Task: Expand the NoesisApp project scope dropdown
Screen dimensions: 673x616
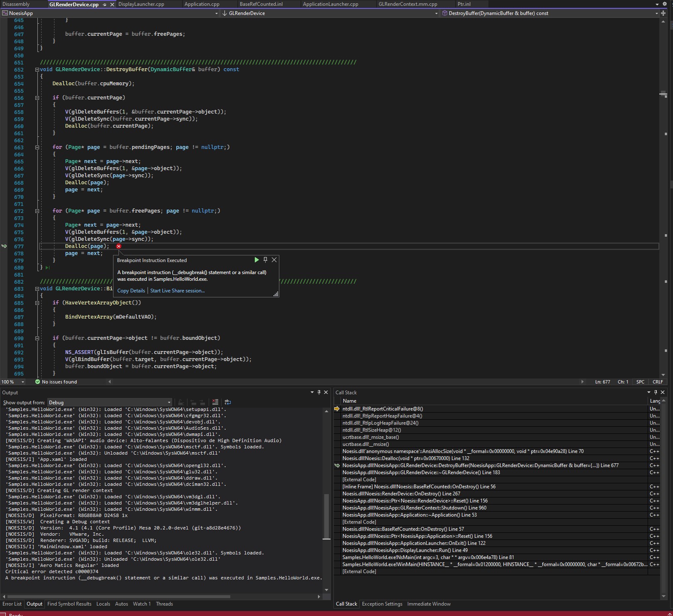Action: 216,13
